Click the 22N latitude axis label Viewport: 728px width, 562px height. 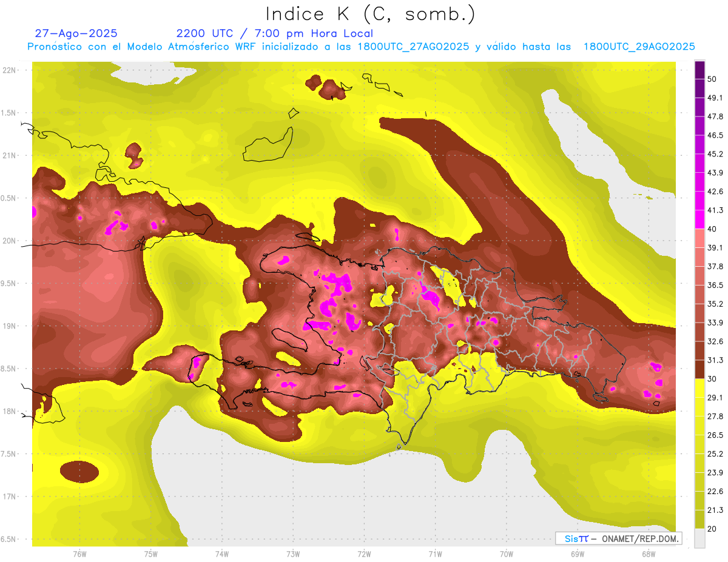[x=10, y=70]
